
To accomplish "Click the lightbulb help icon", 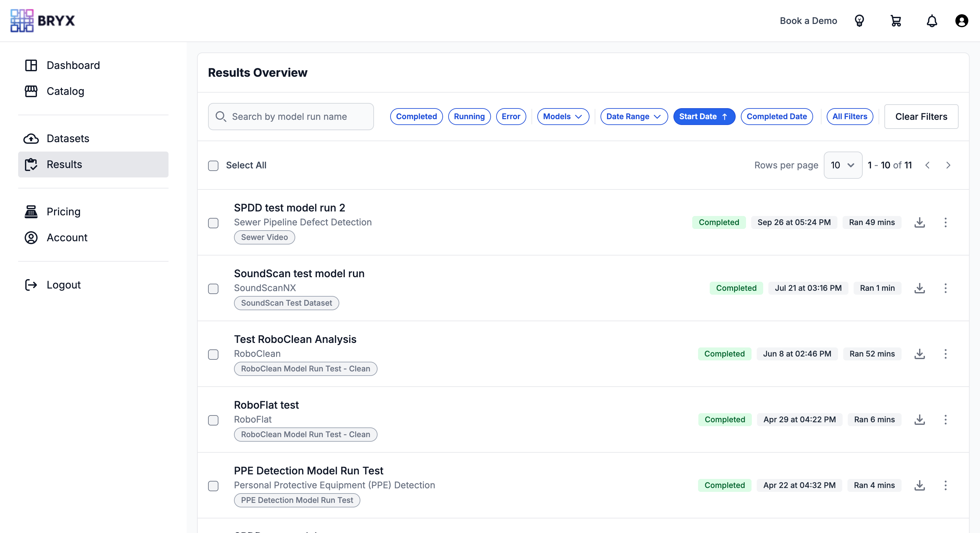I will click(x=860, y=20).
